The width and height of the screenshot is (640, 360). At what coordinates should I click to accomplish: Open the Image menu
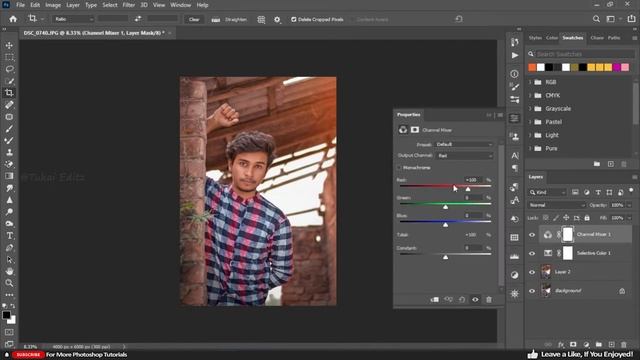(x=53, y=5)
